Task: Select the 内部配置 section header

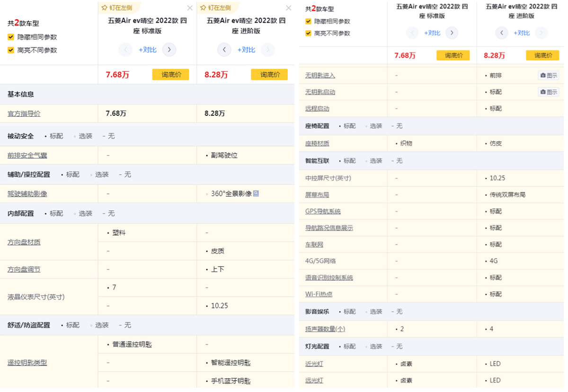Action: [21, 213]
